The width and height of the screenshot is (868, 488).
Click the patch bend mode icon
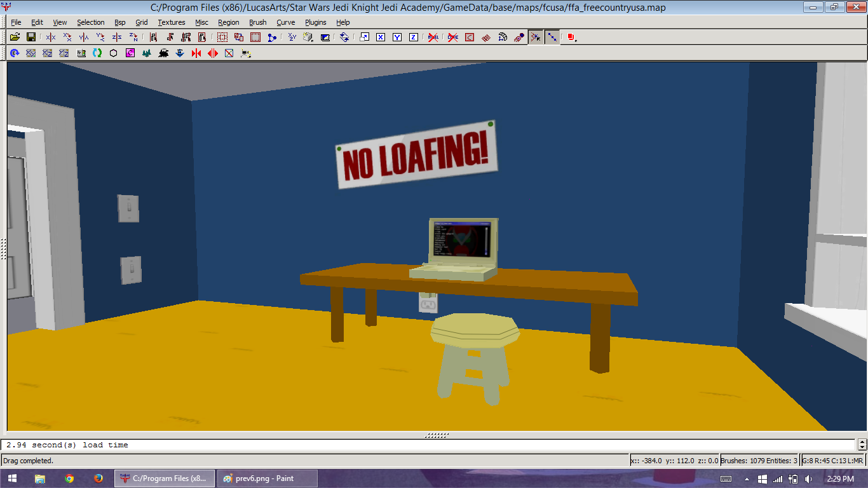(503, 37)
